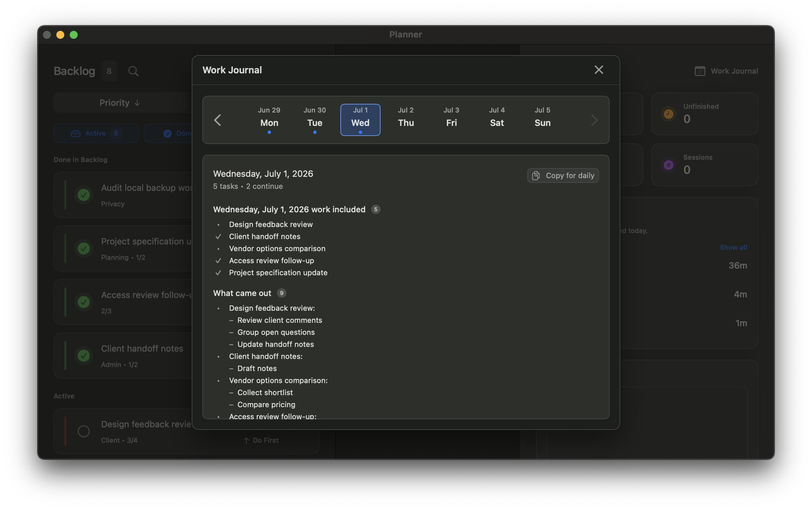Click the Client handoff notes backlog card title
812x509 pixels.
pyautogui.click(x=142, y=348)
